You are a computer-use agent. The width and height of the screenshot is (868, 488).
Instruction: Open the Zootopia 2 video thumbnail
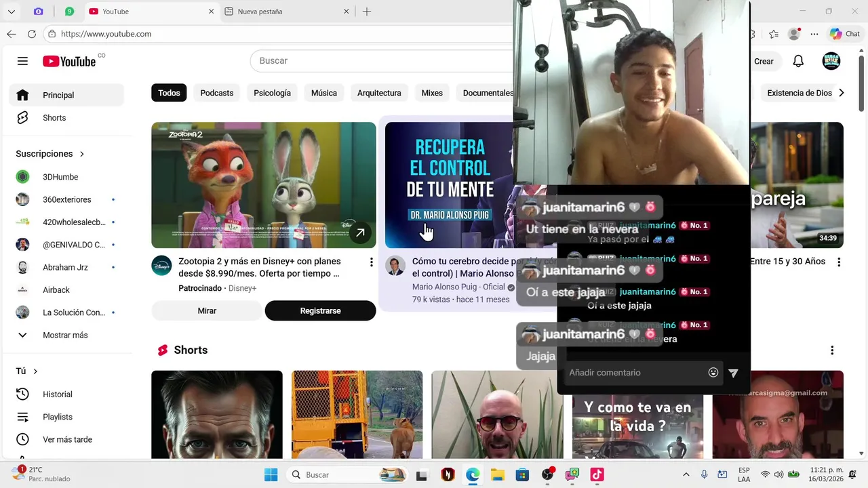[x=264, y=185]
